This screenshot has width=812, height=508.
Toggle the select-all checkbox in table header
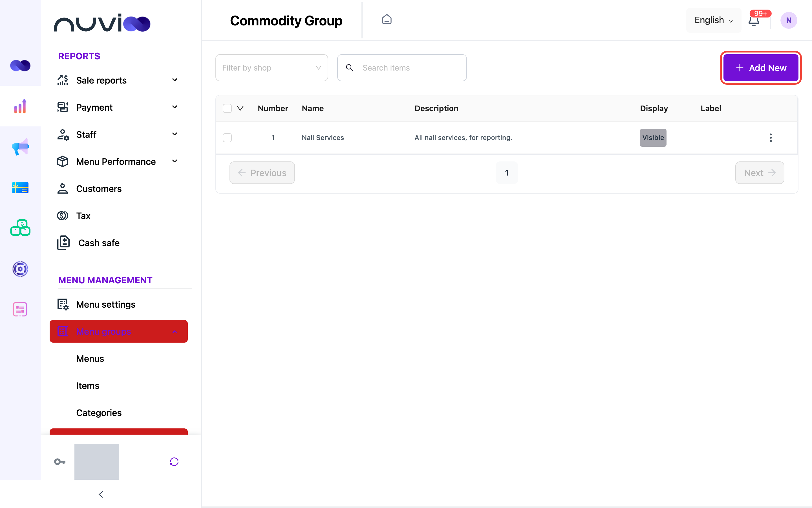[x=227, y=109]
